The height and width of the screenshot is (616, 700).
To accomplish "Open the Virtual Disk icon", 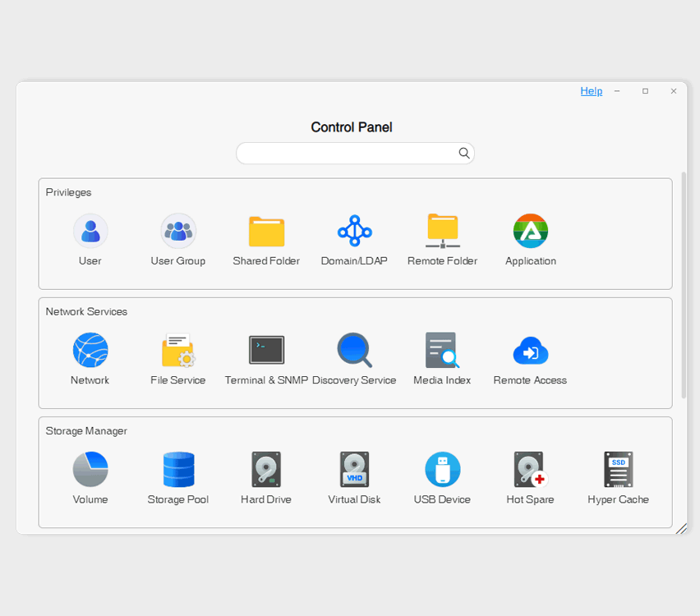I will 354,470.
